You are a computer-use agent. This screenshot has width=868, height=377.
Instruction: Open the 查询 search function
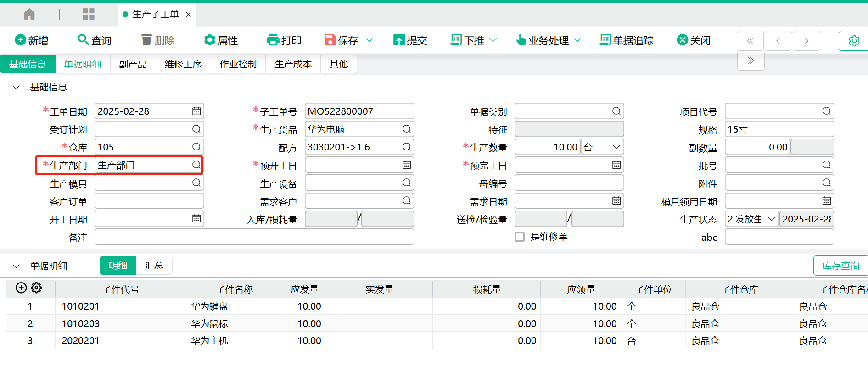95,40
